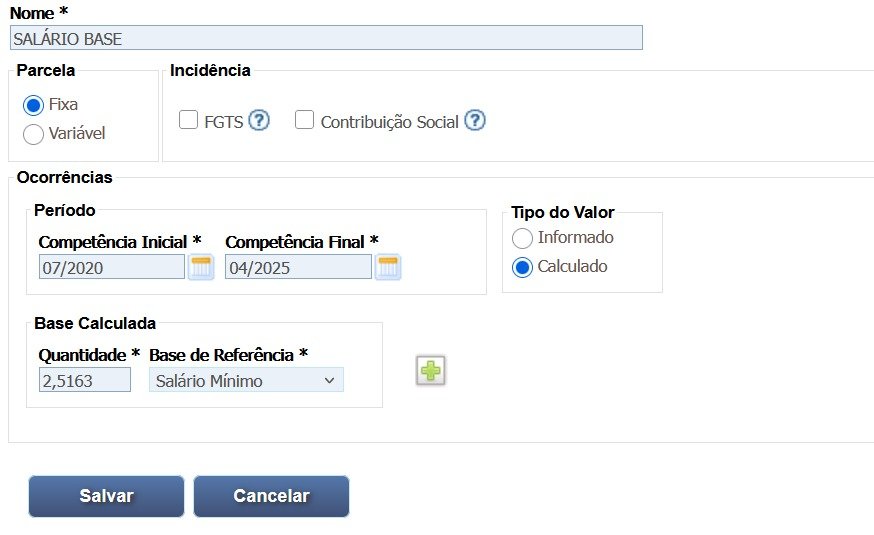Click the Competência Final date field

(x=298, y=267)
